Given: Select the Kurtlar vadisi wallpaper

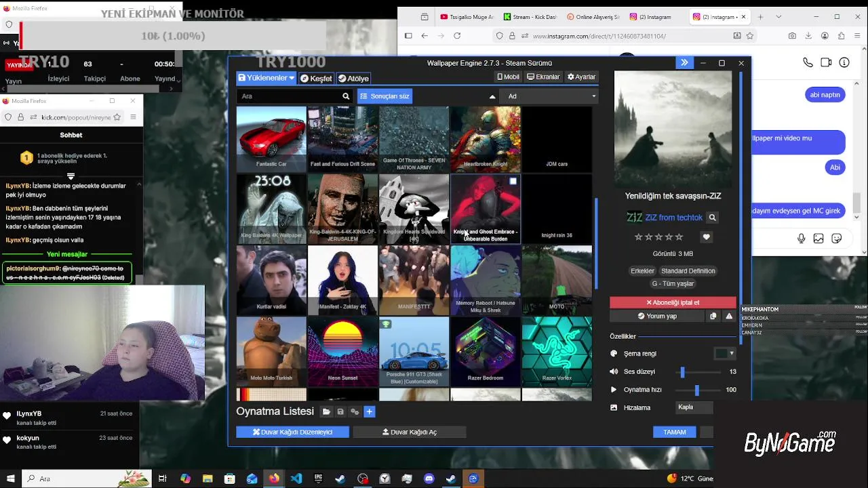Looking at the screenshot, I should tap(271, 280).
